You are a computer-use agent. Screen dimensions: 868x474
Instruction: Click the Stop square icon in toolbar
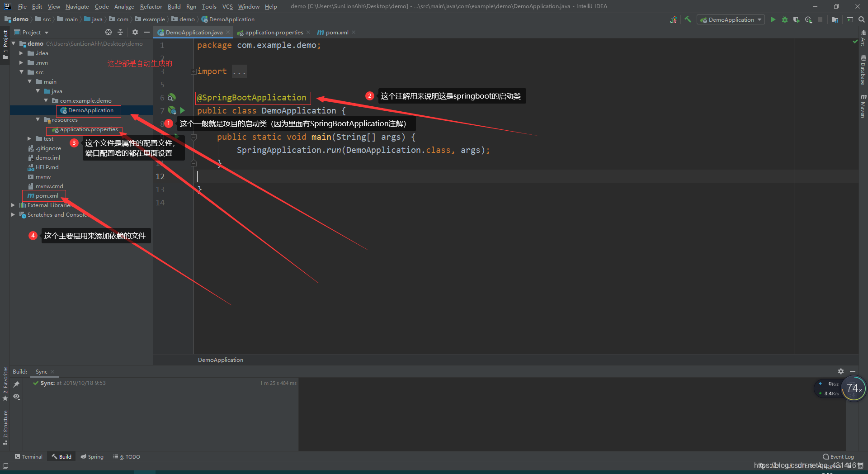[x=820, y=19]
